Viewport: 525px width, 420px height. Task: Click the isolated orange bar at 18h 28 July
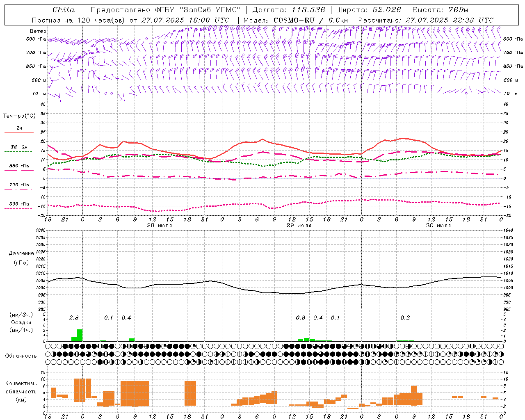pyautogui.click(x=190, y=394)
